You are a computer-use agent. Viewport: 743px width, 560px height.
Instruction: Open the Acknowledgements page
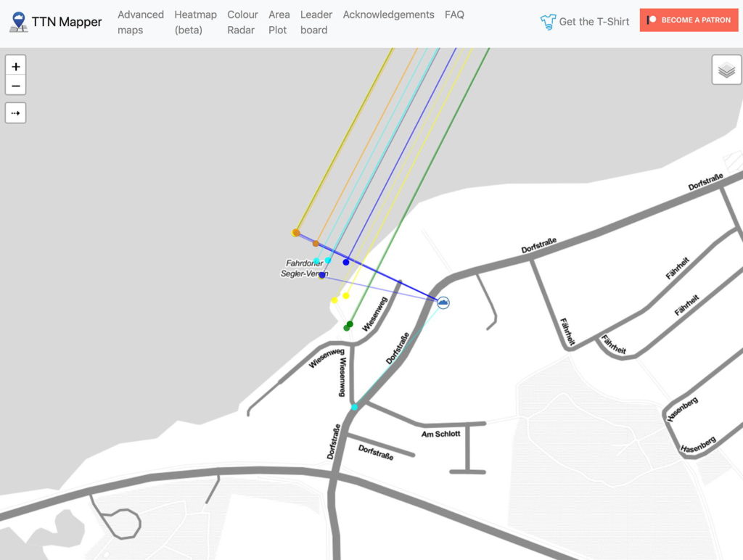point(389,14)
